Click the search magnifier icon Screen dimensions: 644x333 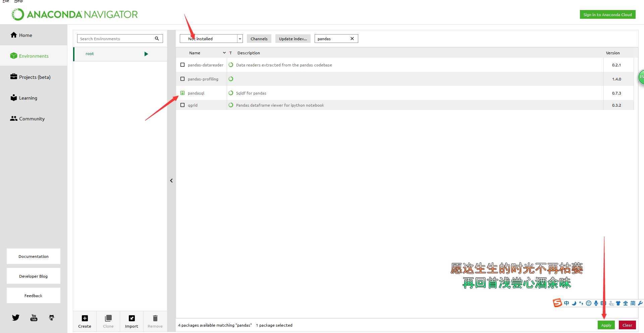(157, 39)
